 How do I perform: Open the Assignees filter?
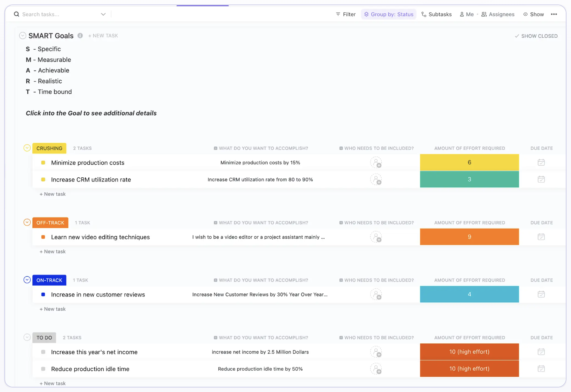point(498,14)
